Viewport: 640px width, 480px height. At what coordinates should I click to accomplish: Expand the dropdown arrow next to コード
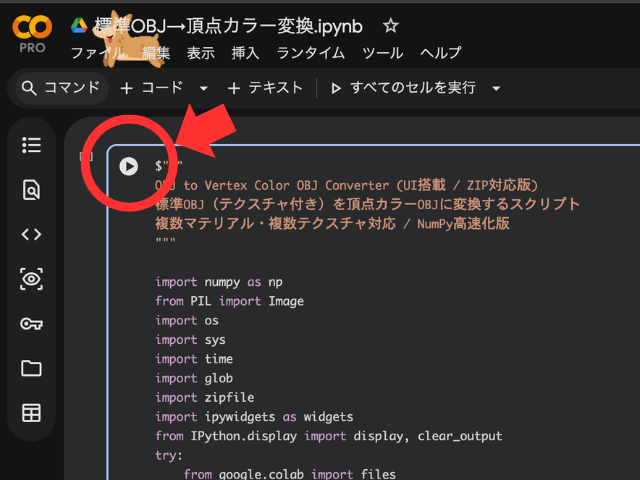click(204, 88)
